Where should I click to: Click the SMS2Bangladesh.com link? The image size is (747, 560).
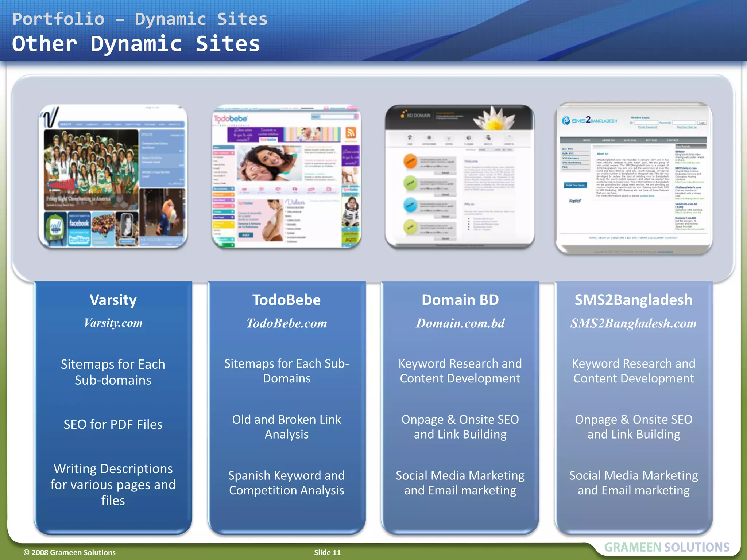pyautogui.click(x=634, y=323)
